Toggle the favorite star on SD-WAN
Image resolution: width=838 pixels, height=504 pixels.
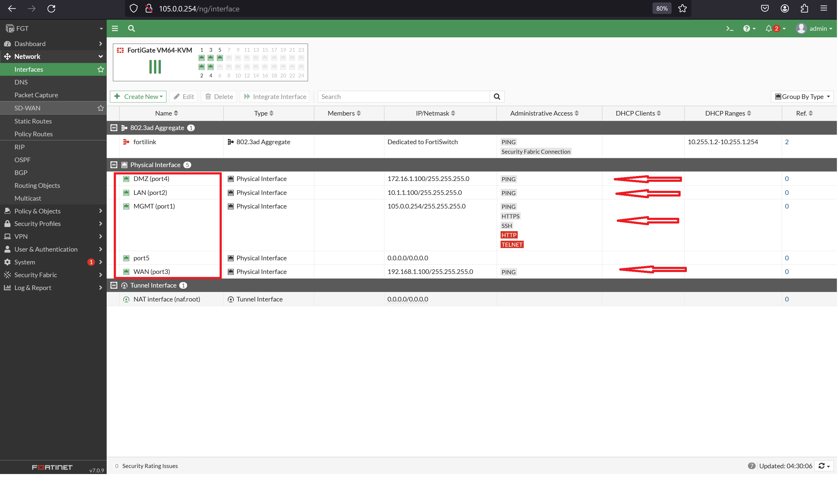coord(100,108)
